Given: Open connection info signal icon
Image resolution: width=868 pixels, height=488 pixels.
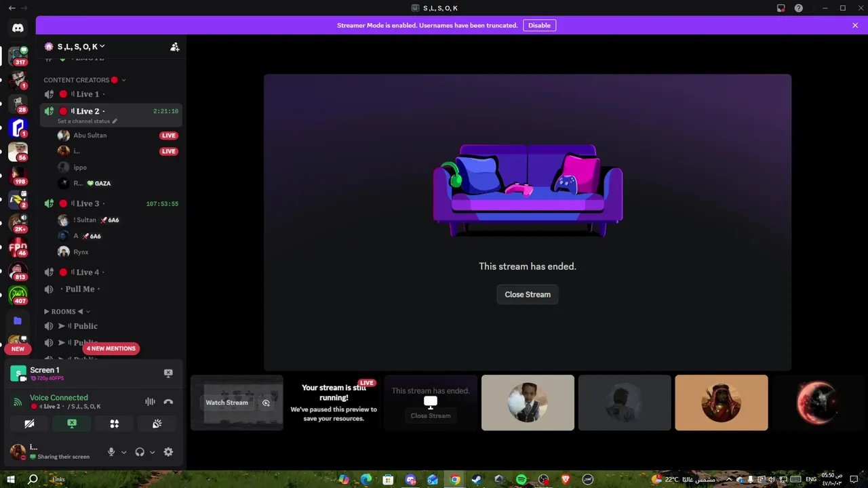Looking at the screenshot, I should click(x=18, y=402).
